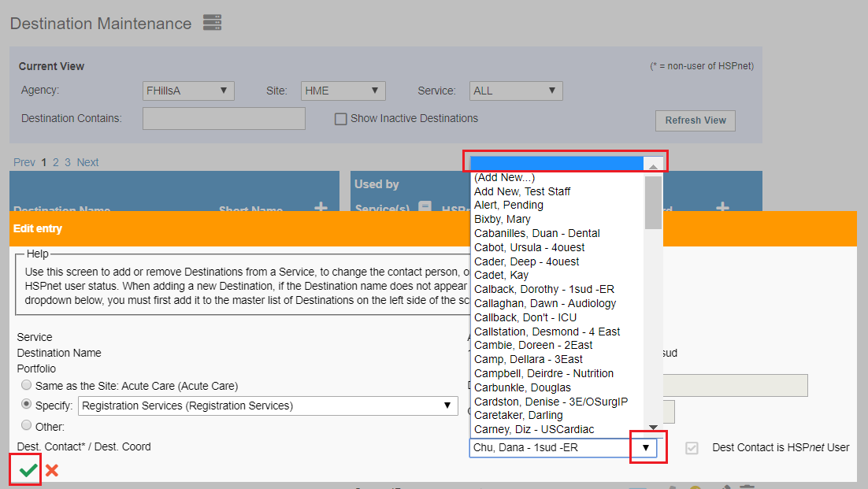This screenshot has width=868, height=489.
Task: Open the Site HME dropdown
Action: tap(343, 91)
